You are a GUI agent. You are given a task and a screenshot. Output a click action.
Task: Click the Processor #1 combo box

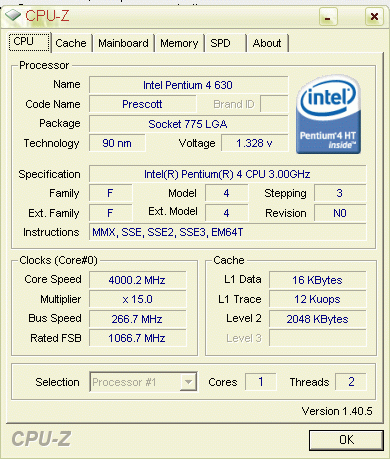pos(143,382)
